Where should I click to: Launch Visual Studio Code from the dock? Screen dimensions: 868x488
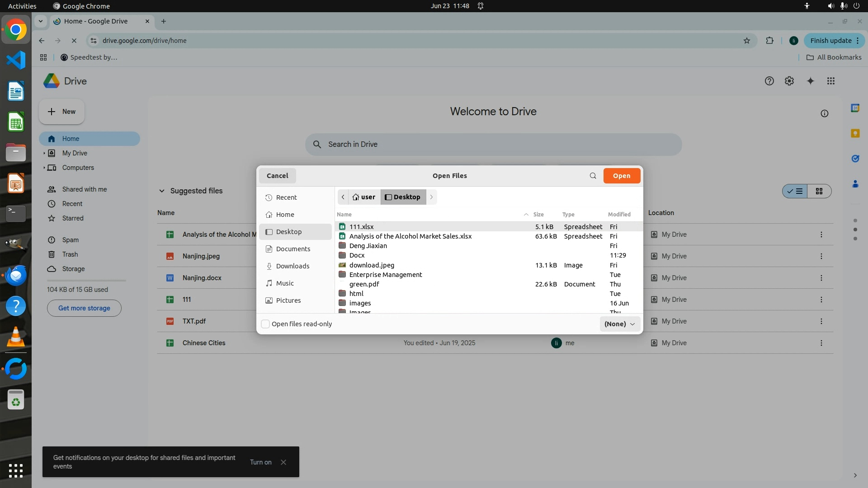pyautogui.click(x=16, y=60)
